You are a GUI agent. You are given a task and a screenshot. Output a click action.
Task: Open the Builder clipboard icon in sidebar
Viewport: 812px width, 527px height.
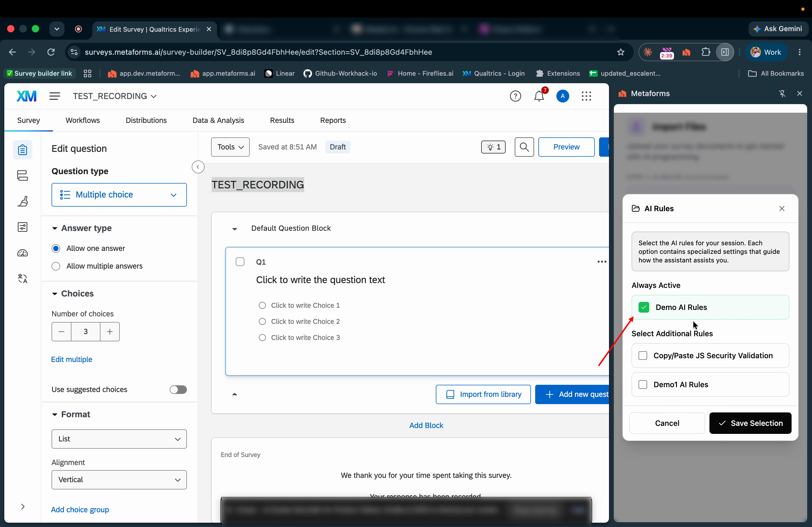pos(23,150)
